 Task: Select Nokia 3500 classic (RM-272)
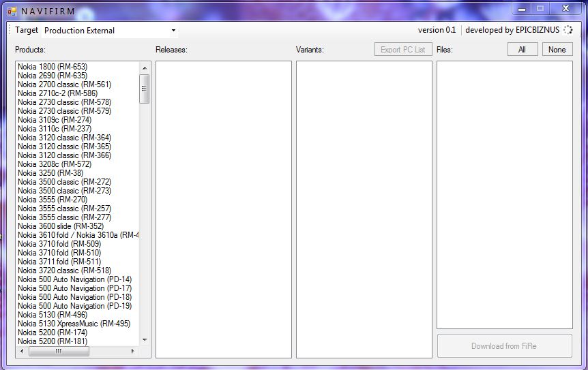65,182
